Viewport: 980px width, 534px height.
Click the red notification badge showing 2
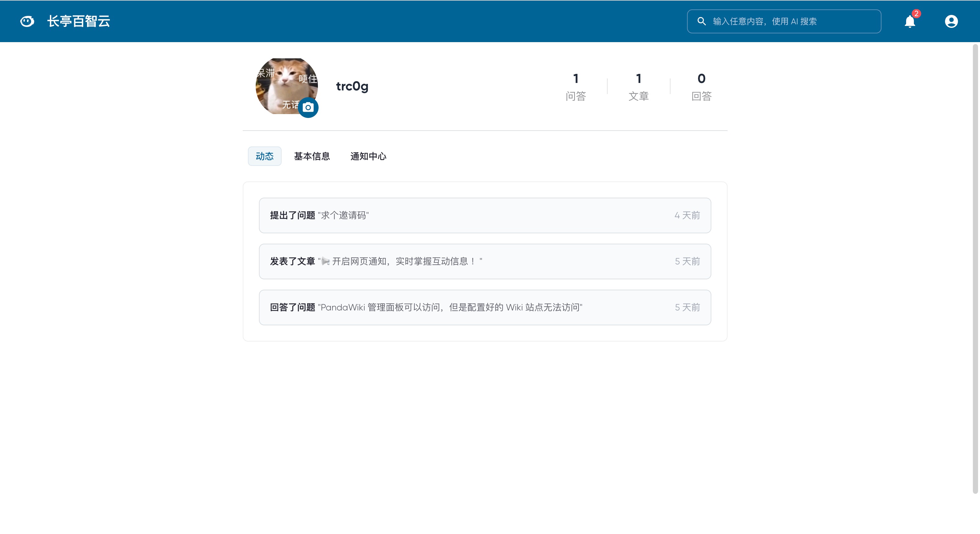(x=917, y=14)
